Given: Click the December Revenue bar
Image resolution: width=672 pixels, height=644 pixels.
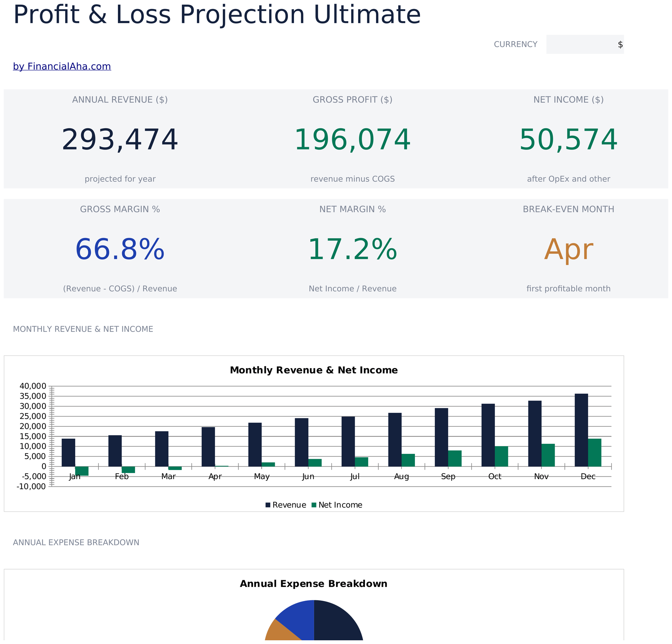Looking at the screenshot, I should 582,430.
